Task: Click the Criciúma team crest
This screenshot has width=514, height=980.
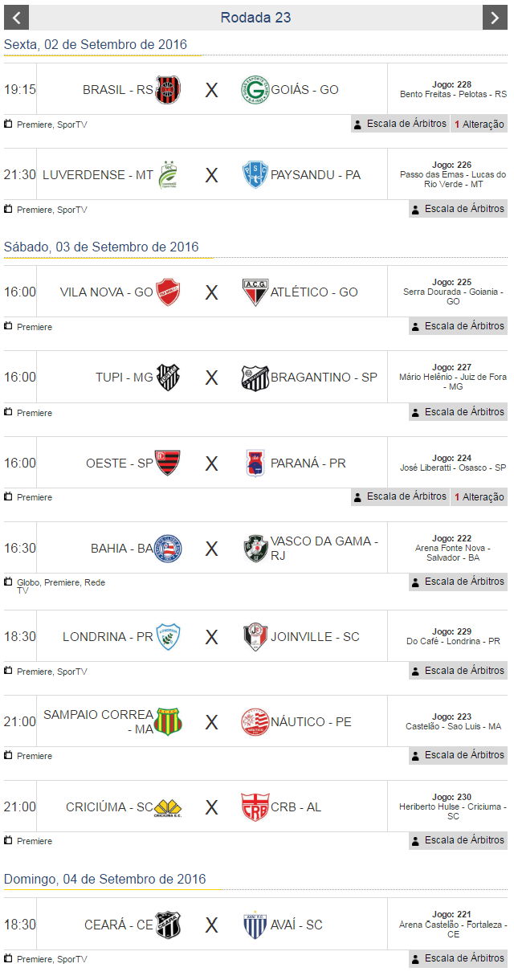Action: point(168,807)
